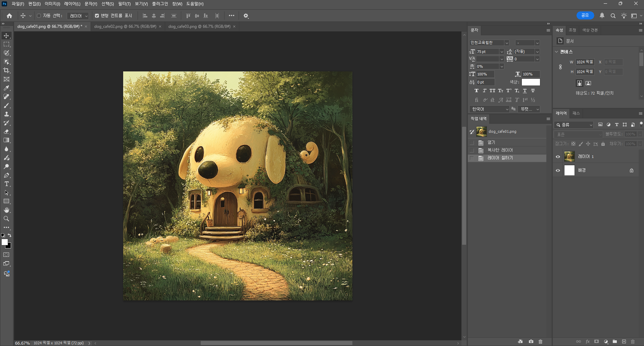Click the Home icon in options bar

click(9, 16)
